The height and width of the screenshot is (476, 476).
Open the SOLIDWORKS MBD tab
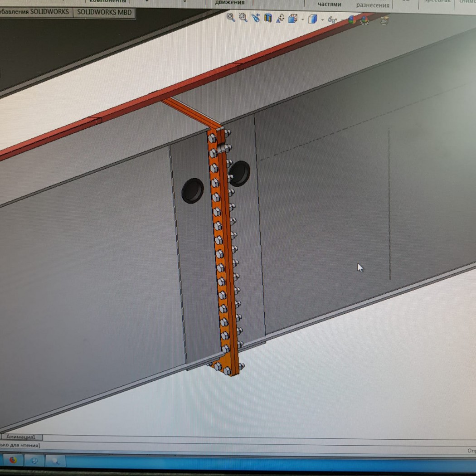click(x=104, y=12)
